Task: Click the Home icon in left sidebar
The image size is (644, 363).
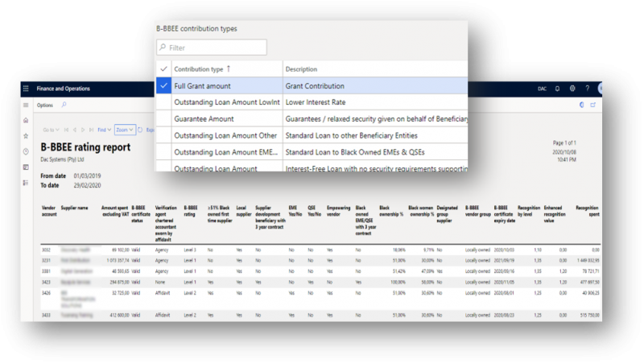Action: pyautogui.click(x=27, y=119)
